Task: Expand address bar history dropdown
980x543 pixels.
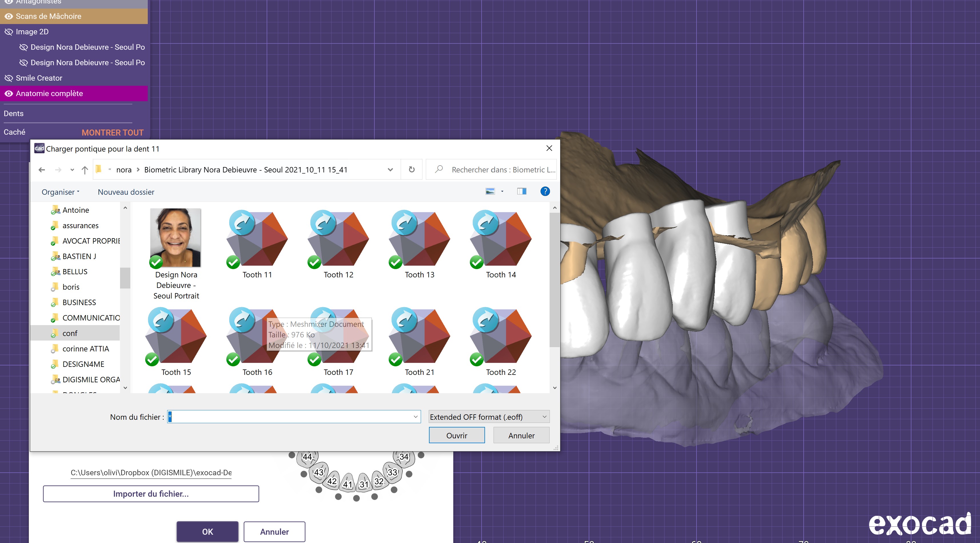Action: [x=390, y=170]
